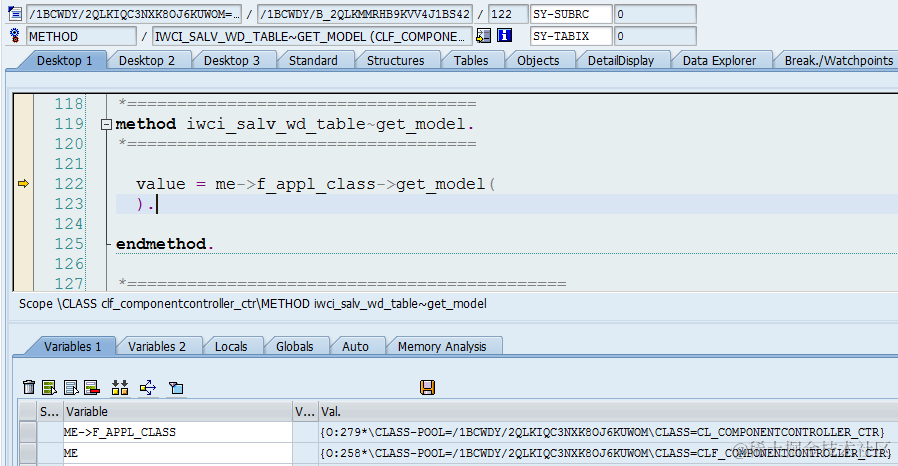
Task: Click the /1BCWDY/B_2QLKMMRHB9KVV4J1BS42 include field
Action: coord(365,14)
